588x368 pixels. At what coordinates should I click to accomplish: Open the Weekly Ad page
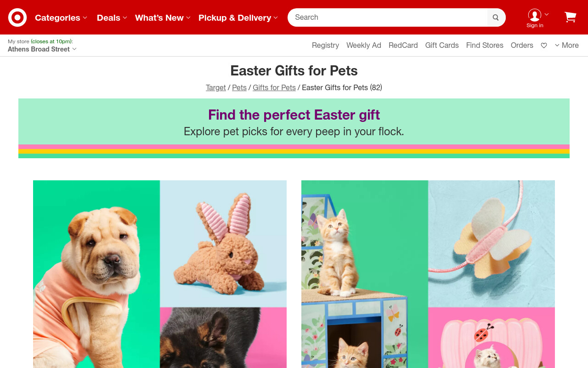(x=364, y=45)
